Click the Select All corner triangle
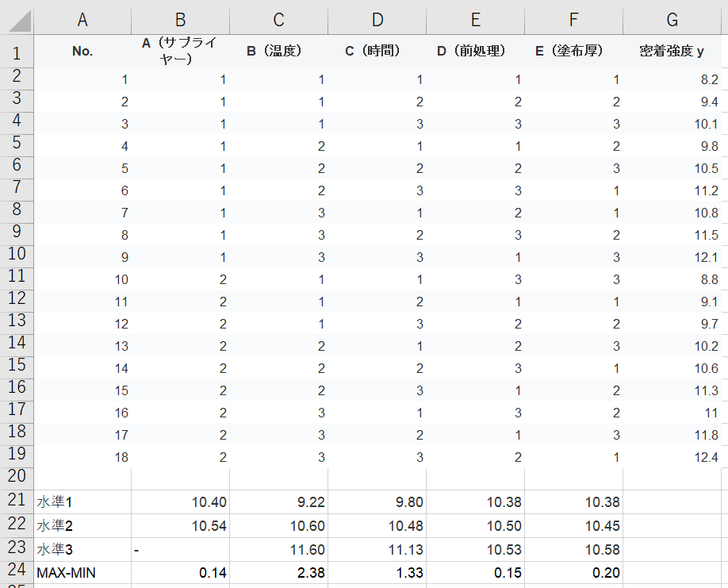 17,19
